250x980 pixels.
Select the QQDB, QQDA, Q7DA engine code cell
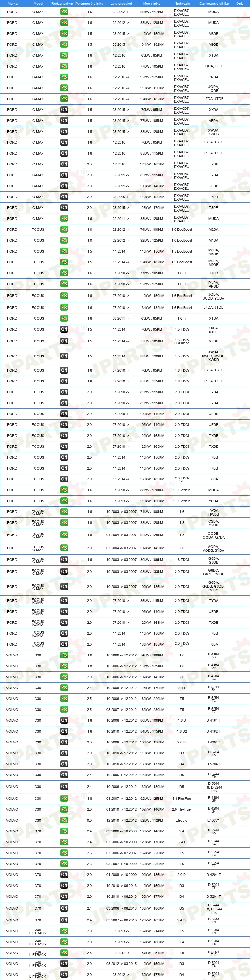click(214, 536)
